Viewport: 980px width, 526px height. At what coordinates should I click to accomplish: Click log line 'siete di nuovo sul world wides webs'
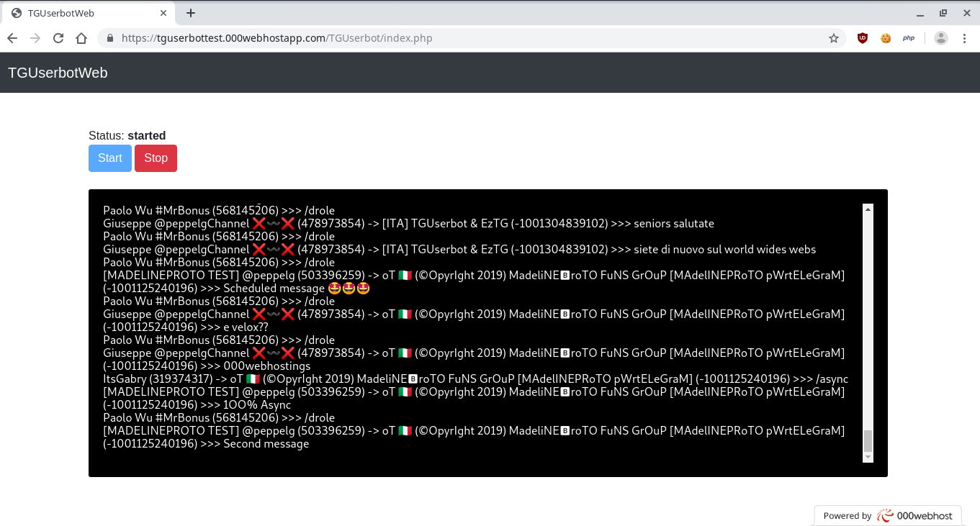click(459, 249)
